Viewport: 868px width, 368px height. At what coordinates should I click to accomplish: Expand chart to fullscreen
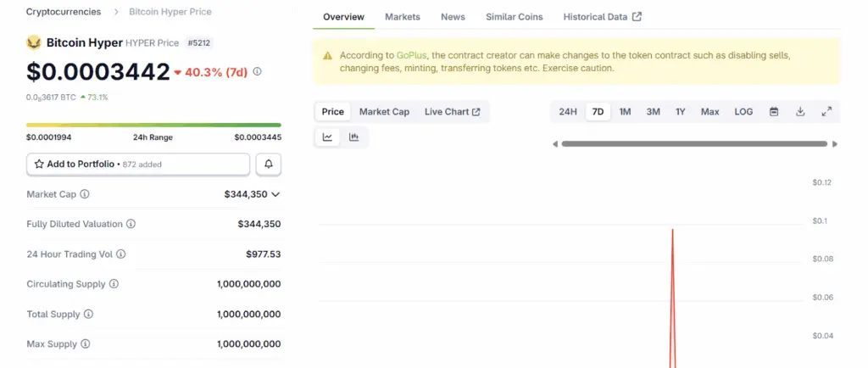[826, 112]
